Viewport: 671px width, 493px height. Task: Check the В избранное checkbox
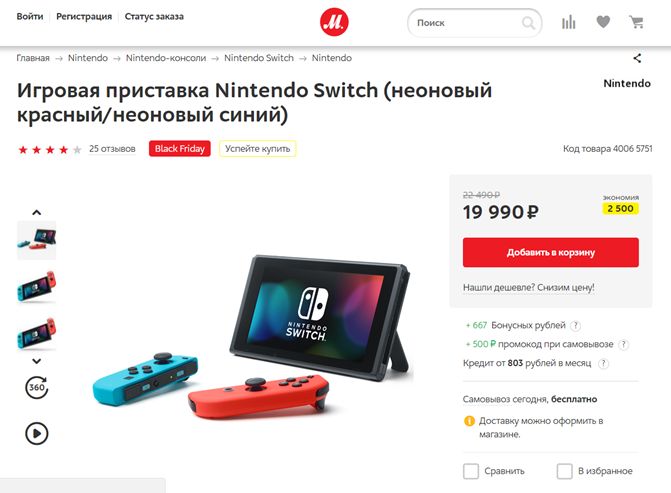click(x=564, y=471)
